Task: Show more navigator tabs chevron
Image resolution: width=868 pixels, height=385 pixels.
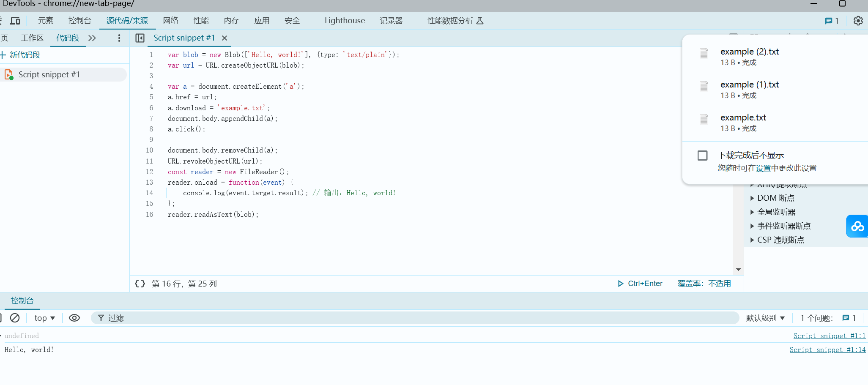Action: pos(92,38)
